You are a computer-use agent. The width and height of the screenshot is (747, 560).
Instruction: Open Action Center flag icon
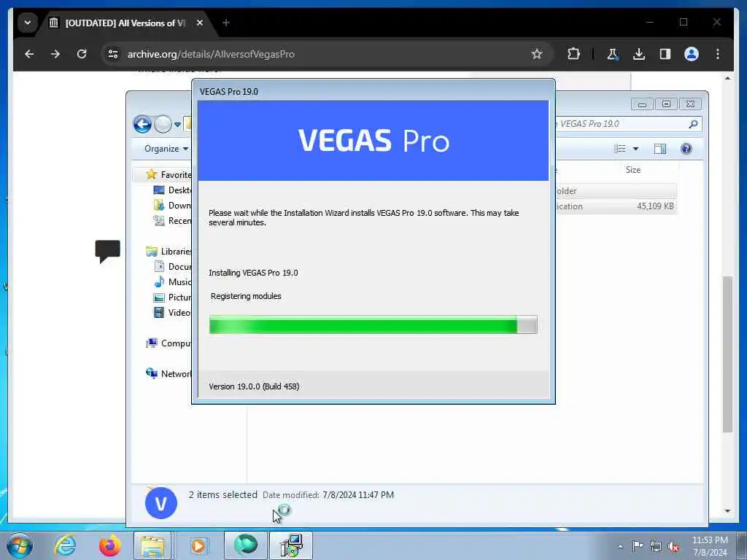638,545
